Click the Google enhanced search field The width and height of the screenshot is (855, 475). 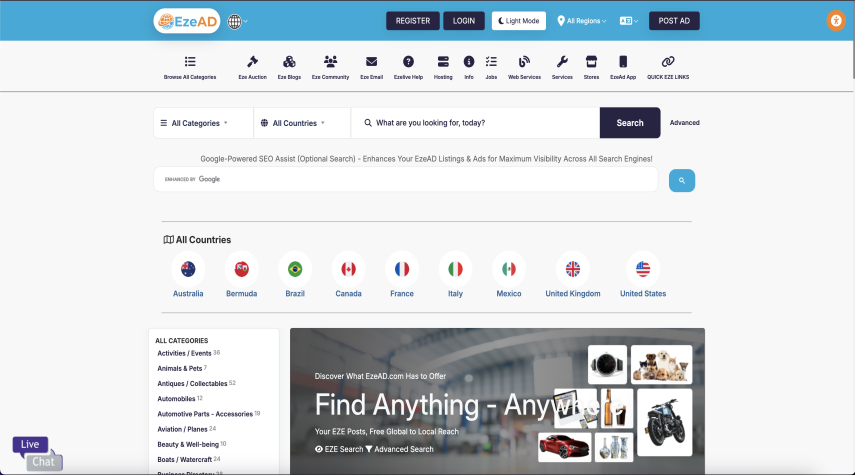click(406, 179)
